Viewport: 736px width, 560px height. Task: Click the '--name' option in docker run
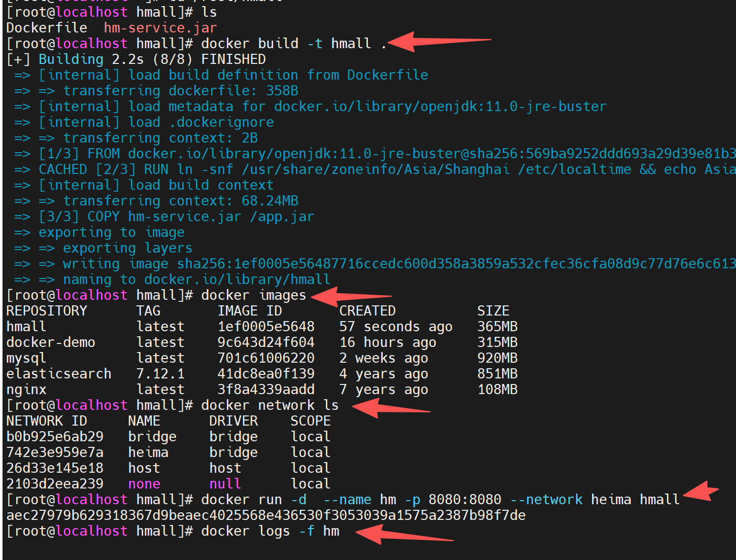[347, 500]
